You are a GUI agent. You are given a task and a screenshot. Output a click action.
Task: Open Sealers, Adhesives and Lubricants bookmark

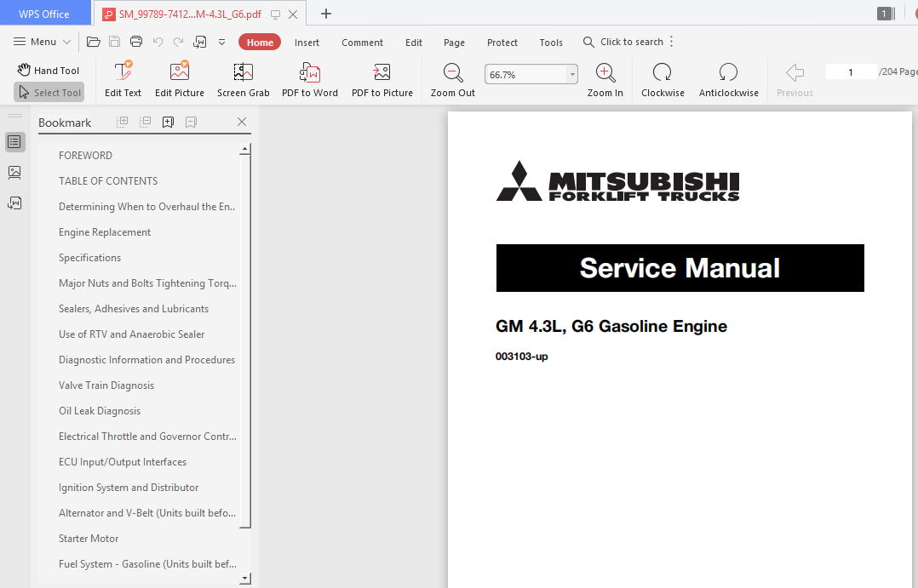click(x=134, y=308)
